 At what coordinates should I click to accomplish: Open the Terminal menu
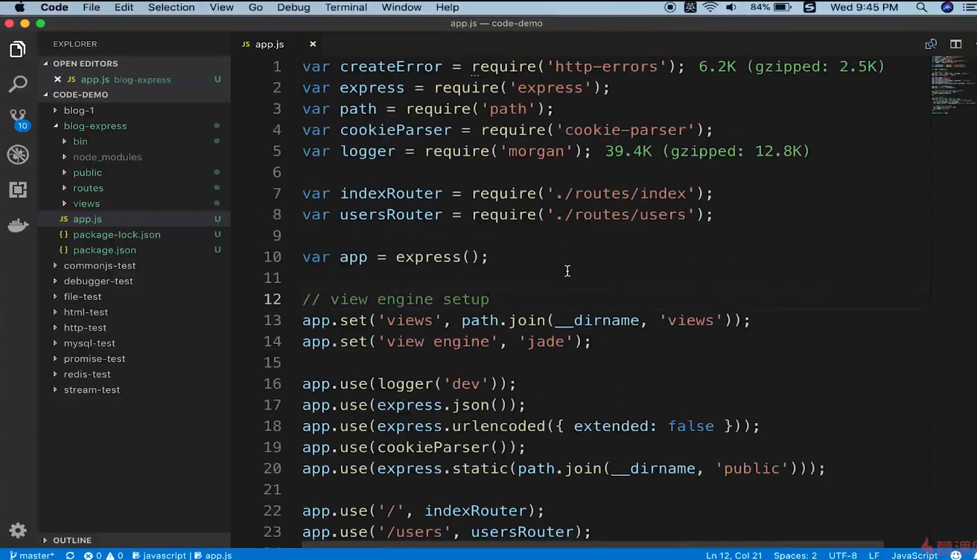[346, 7]
